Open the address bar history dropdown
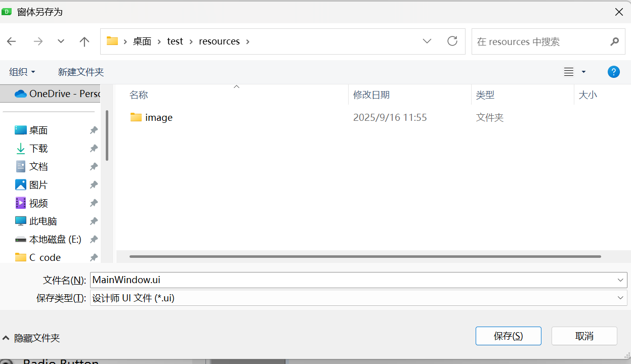 coord(427,41)
